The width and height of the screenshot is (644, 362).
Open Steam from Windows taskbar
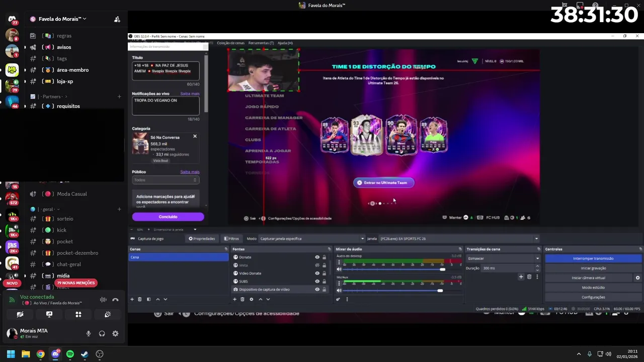[x=85, y=354]
